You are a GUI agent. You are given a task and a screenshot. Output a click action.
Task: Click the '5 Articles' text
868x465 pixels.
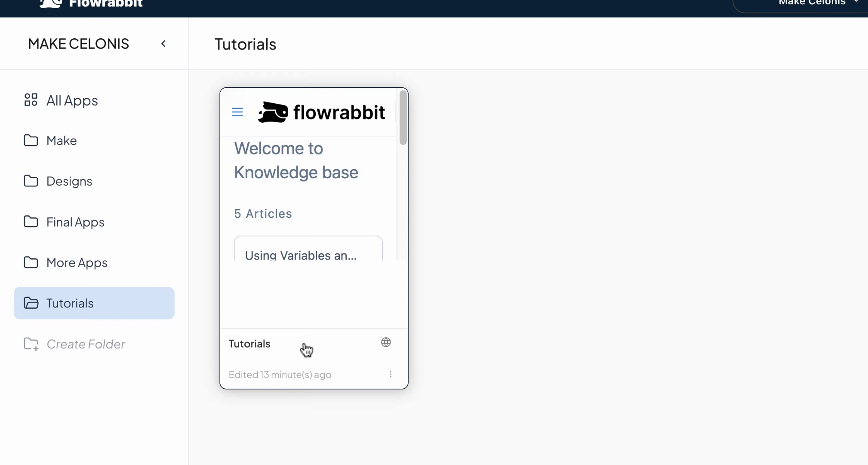263,214
